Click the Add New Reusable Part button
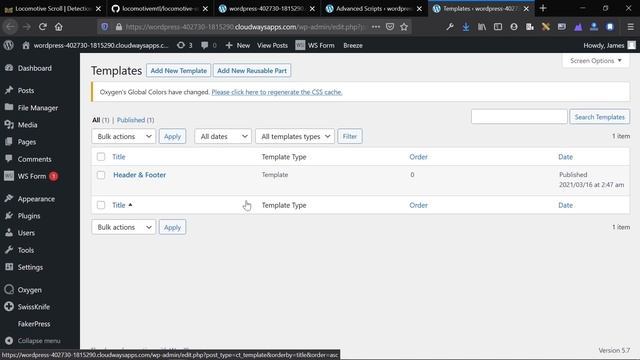640x360 pixels. click(x=252, y=71)
